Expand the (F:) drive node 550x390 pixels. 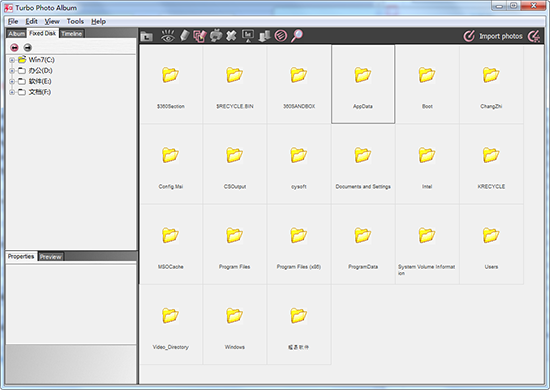point(12,92)
